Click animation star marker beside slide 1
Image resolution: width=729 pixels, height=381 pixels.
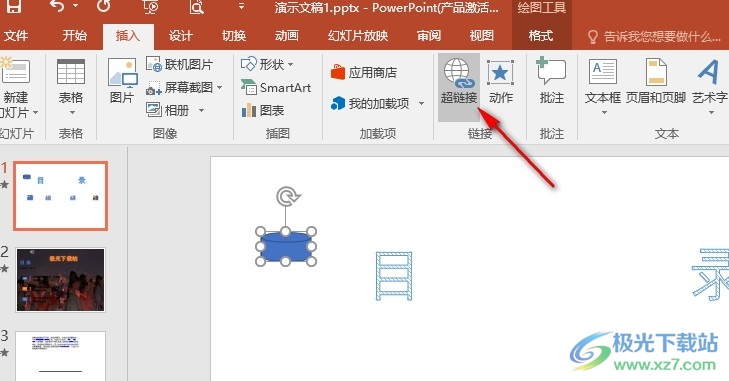(5, 185)
